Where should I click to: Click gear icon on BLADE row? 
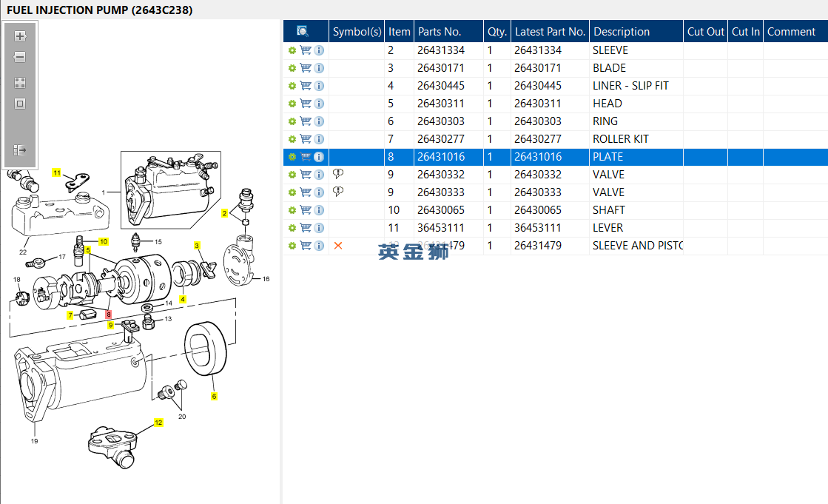click(292, 68)
